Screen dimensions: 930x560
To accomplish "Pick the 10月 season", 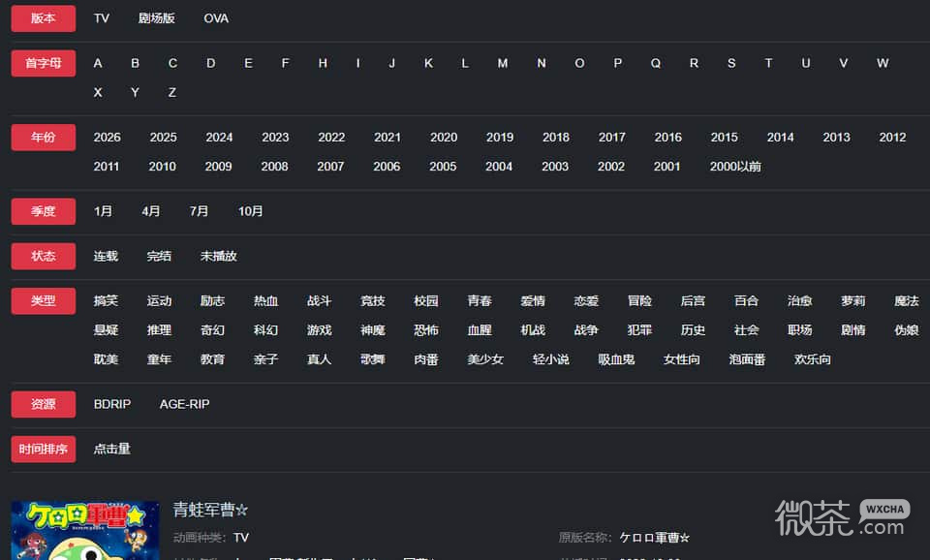I will click(x=250, y=211).
